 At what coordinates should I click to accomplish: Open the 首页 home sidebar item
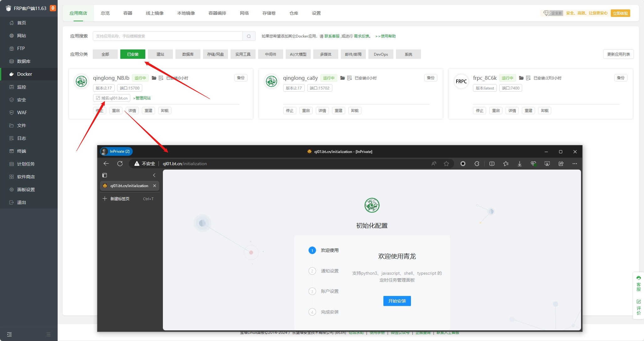[29, 23]
